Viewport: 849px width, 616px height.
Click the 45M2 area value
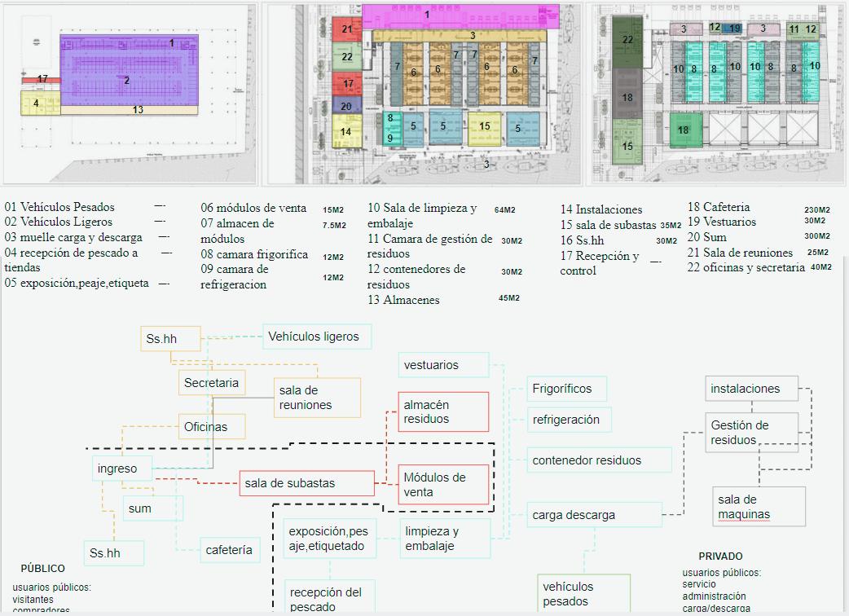(509, 297)
